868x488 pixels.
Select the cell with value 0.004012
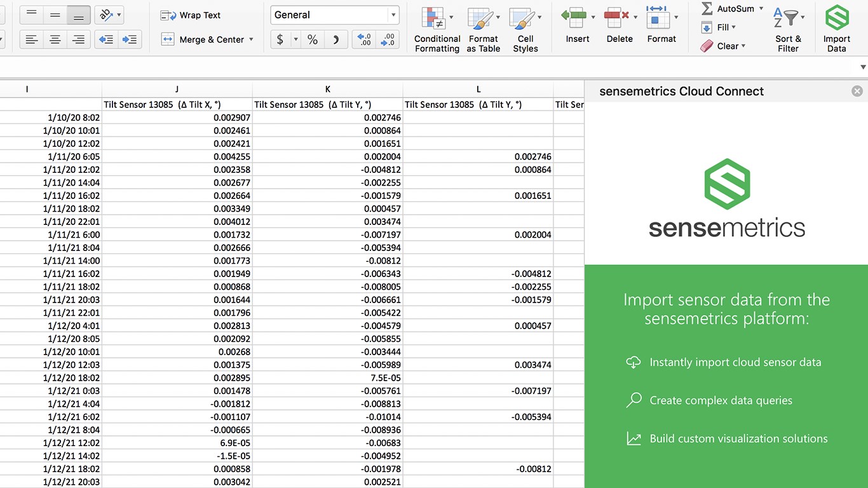point(177,222)
